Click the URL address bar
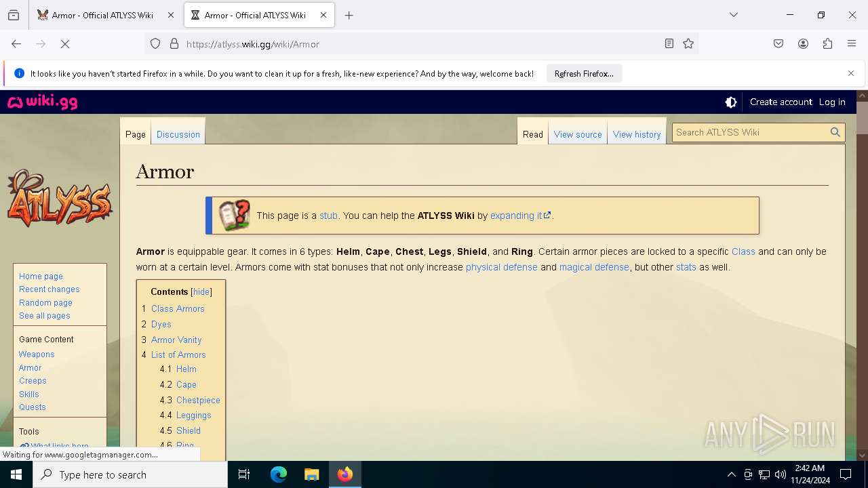 point(420,43)
